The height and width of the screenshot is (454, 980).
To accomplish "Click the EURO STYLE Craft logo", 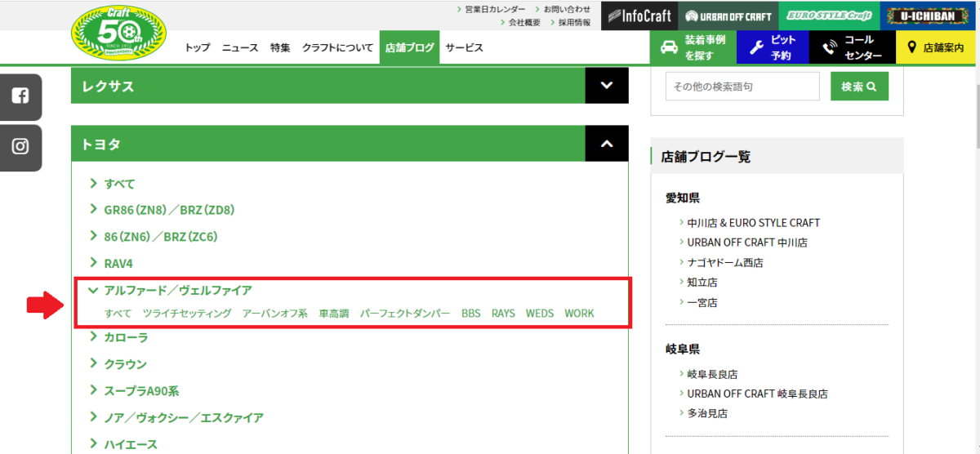I will tap(827, 16).
